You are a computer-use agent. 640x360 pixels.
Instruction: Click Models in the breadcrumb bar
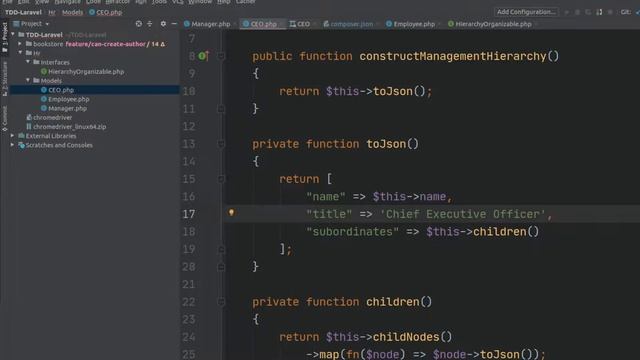click(x=72, y=13)
